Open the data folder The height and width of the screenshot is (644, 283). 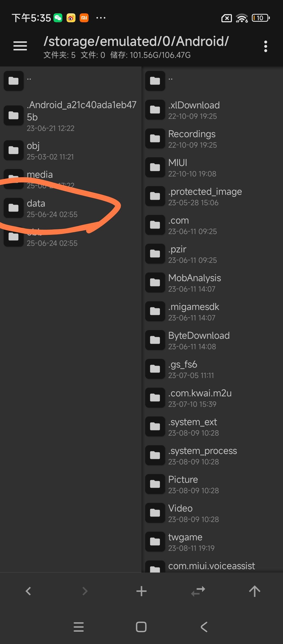coord(71,208)
